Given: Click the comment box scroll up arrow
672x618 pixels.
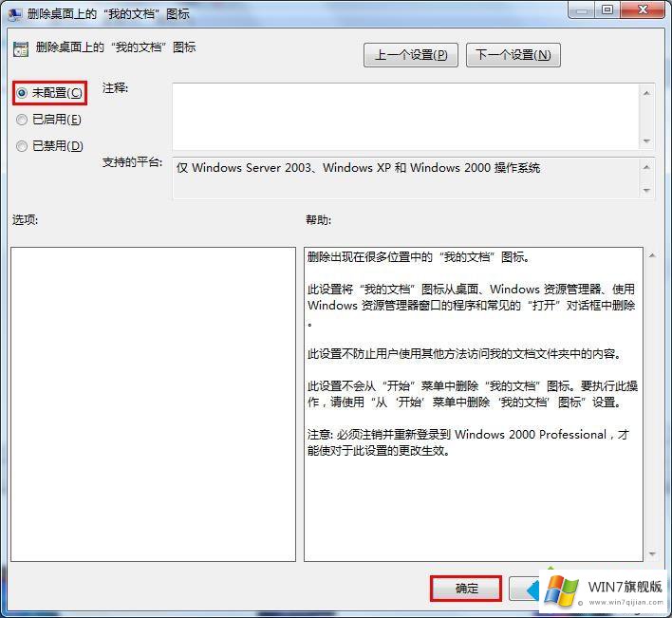Looking at the screenshot, I should point(646,93).
